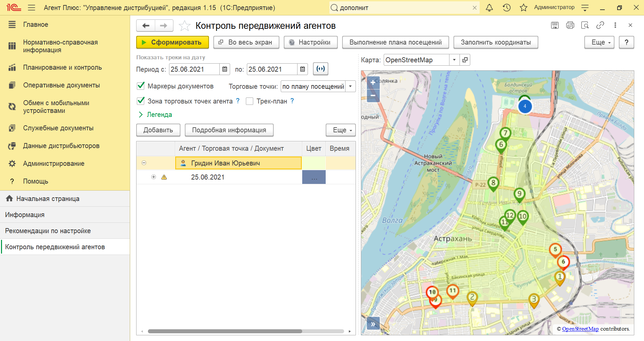Enable Трек-план checkbox
Screen dimensions: 644x341
[x=250, y=101]
